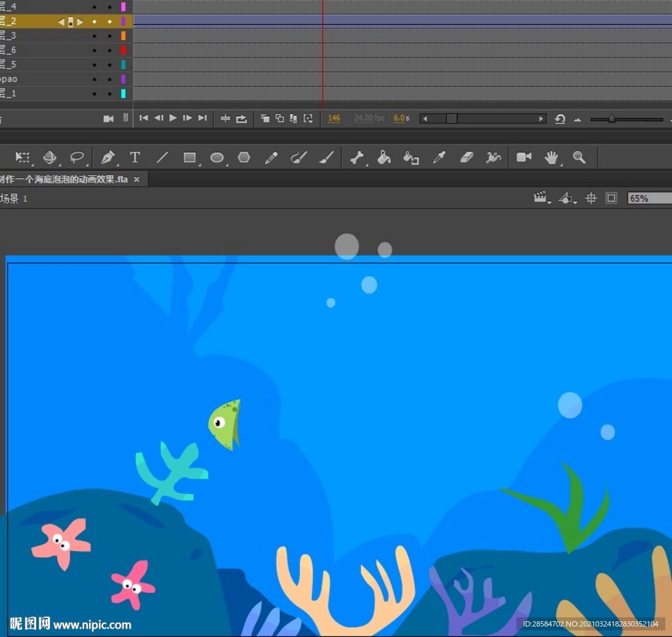Click the pink outline swatch of layer _4

point(123,7)
